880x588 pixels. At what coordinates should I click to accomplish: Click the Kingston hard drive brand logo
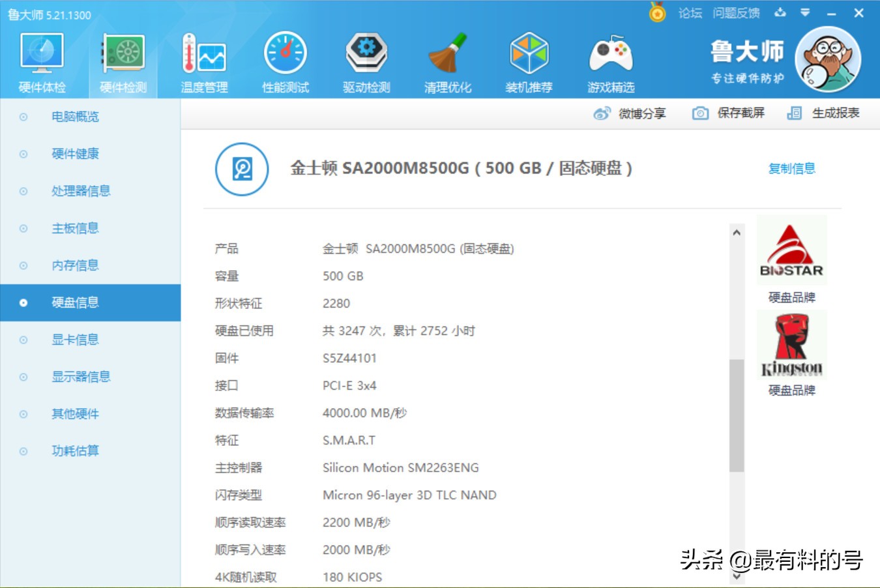[x=791, y=344]
